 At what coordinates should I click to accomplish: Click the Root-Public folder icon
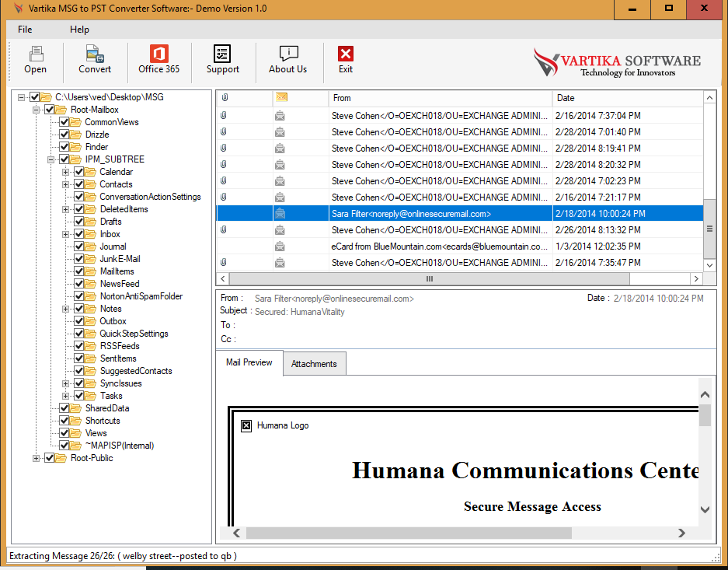point(61,458)
